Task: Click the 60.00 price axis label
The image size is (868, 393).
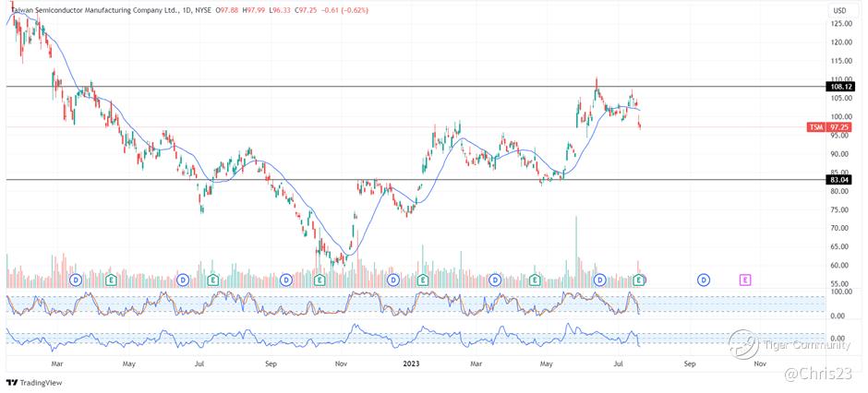Action: (x=839, y=266)
